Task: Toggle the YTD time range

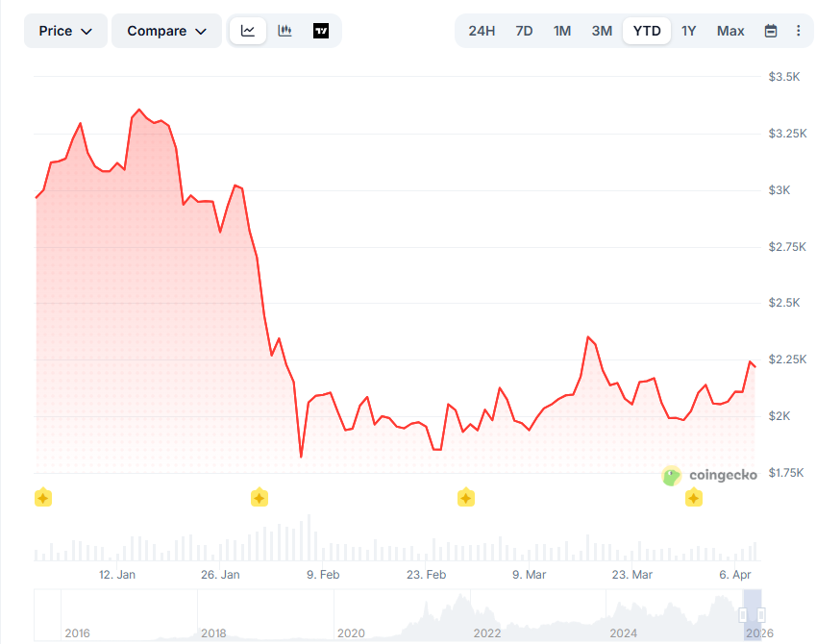Action: coord(646,30)
